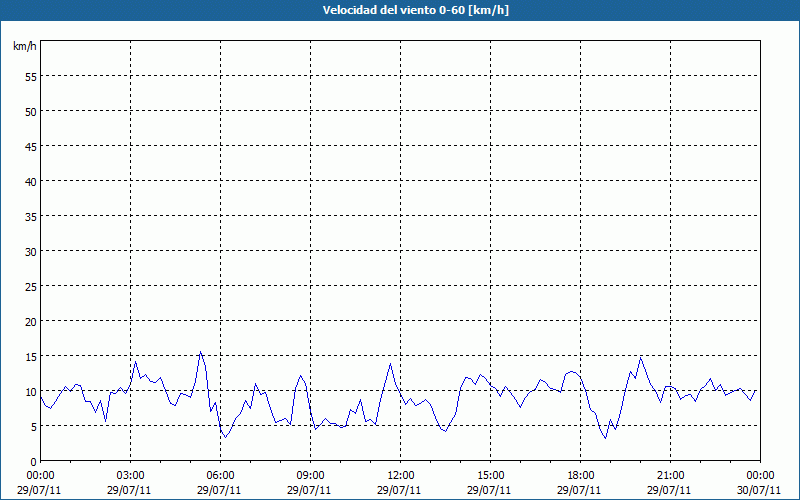Screen dimensions: 800x500
Task: Click the 29/07/11 date under 12:00
Action: pos(399,490)
